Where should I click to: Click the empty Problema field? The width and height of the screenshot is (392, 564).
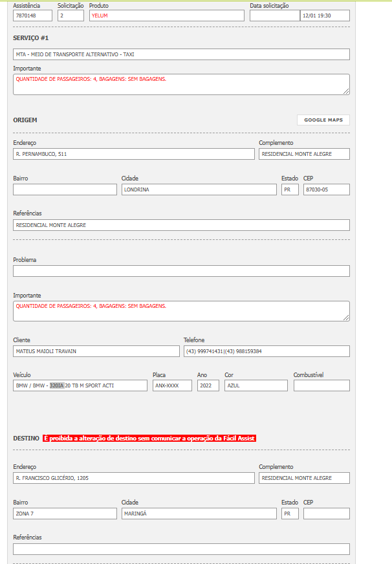[181, 271]
